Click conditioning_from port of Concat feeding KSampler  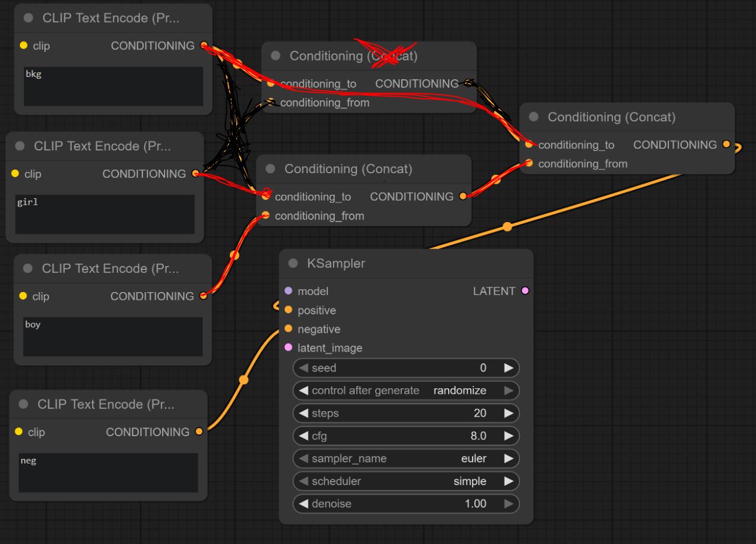pos(528,163)
